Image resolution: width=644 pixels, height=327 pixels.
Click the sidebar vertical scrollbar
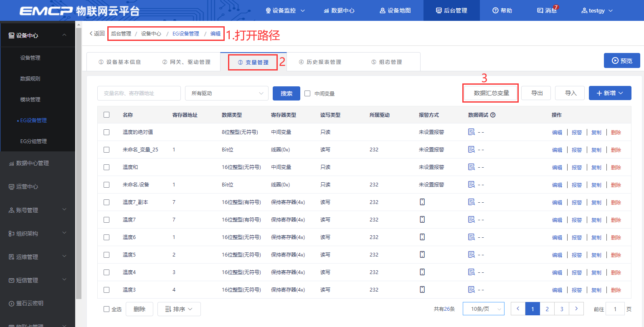(78, 163)
